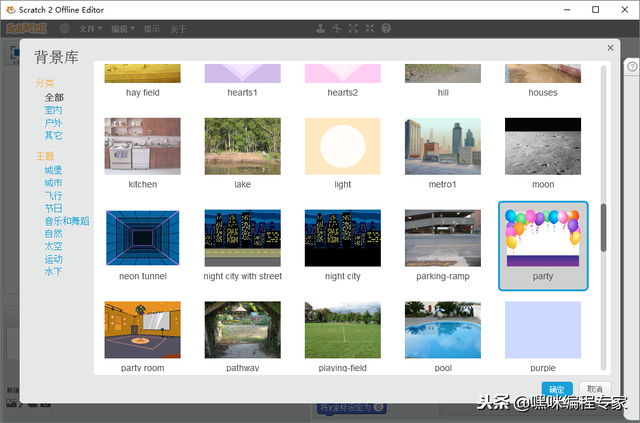Select the kitchen backdrop
The width and height of the screenshot is (640, 423).
pyautogui.click(x=142, y=154)
